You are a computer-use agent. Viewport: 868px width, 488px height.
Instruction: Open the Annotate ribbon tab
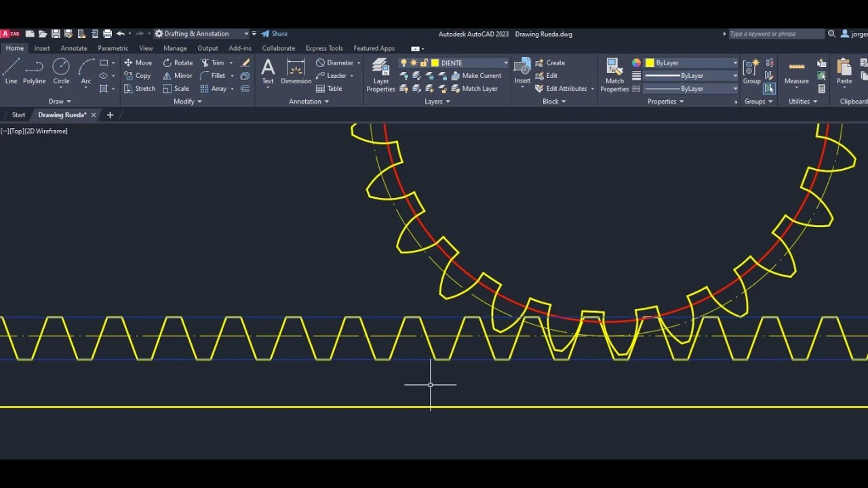tap(74, 48)
